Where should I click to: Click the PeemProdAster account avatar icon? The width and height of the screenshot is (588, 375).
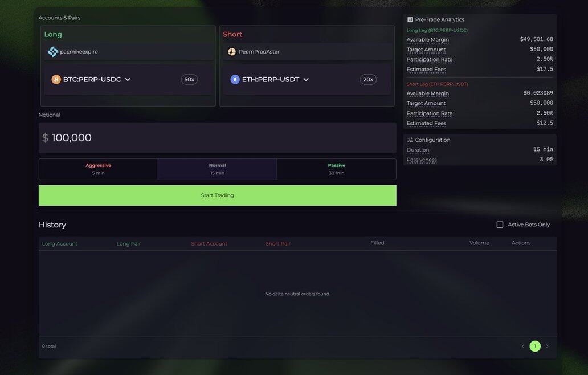(232, 52)
